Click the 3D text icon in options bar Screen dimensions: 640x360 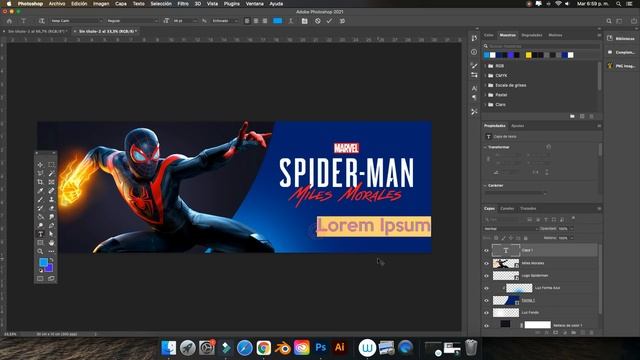[x=342, y=21]
